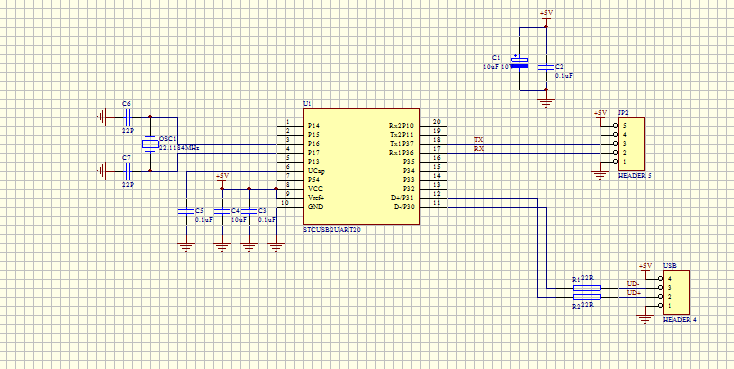
Task: Click the UD+ net label
Action: pyautogui.click(x=633, y=293)
